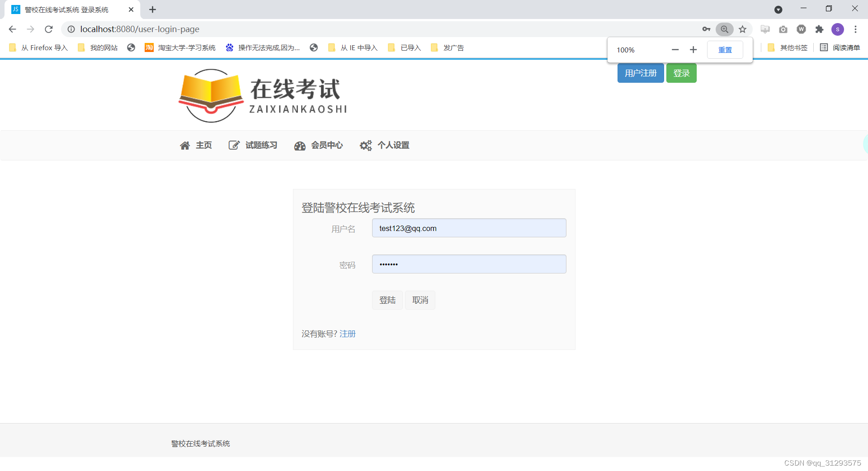Open the Extensions puzzle icon
The height and width of the screenshot is (471, 868).
819,29
